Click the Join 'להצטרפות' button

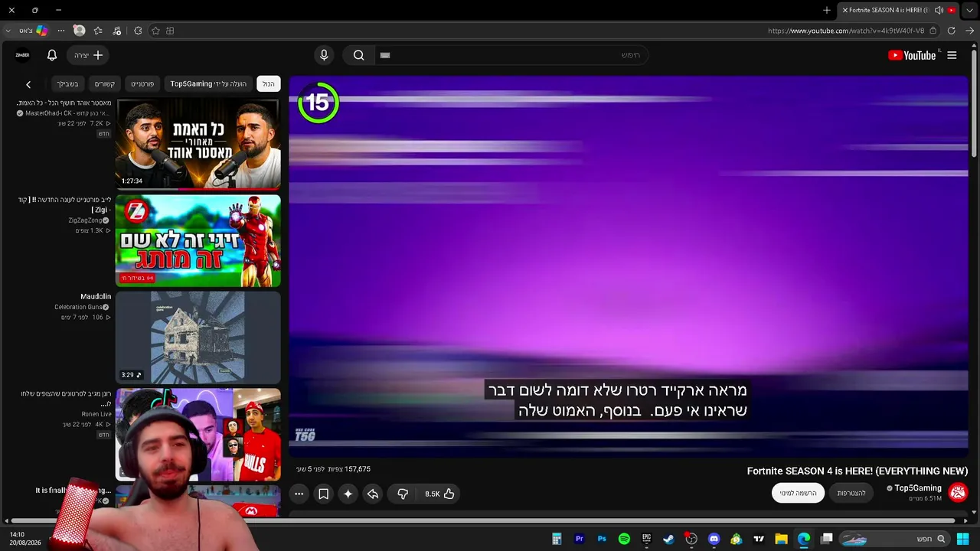pos(851,494)
